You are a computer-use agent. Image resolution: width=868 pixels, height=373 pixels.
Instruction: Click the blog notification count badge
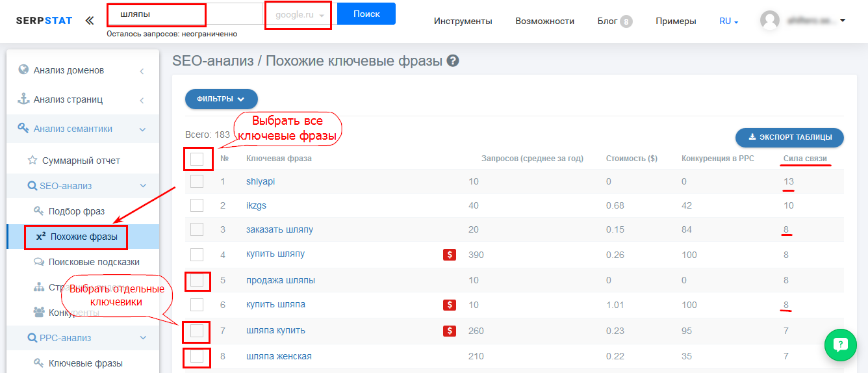point(626,21)
